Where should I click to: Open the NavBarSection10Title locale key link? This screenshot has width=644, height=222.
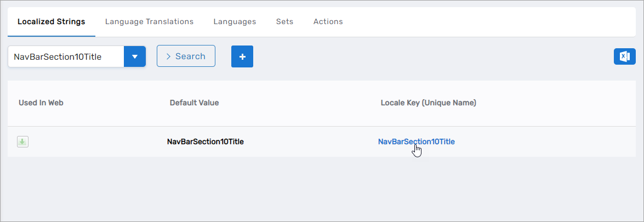[x=416, y=141]
